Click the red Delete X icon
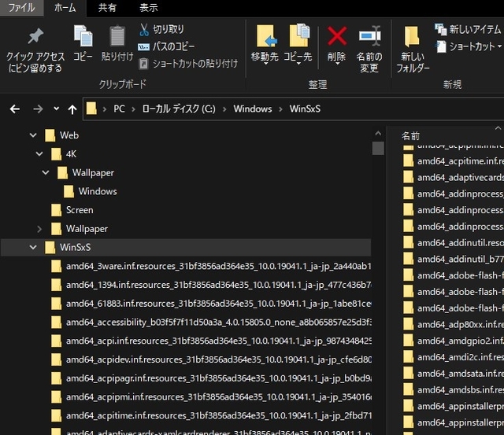 coord(337,36)
